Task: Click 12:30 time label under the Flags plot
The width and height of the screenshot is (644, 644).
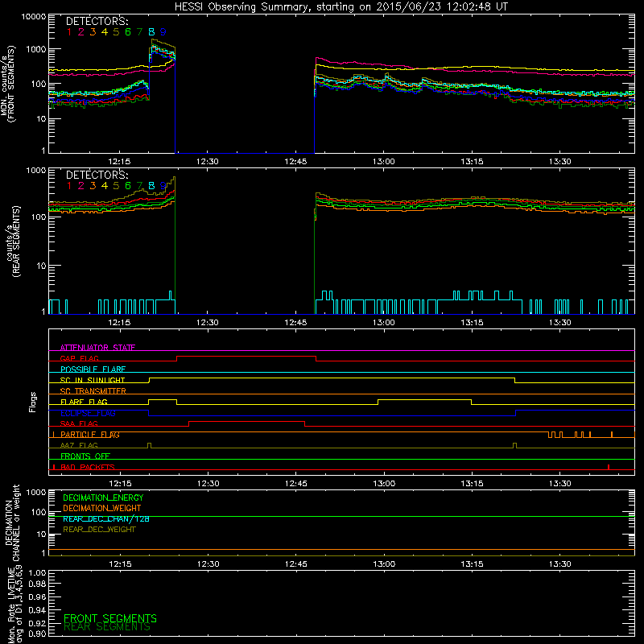Action: 208,484
